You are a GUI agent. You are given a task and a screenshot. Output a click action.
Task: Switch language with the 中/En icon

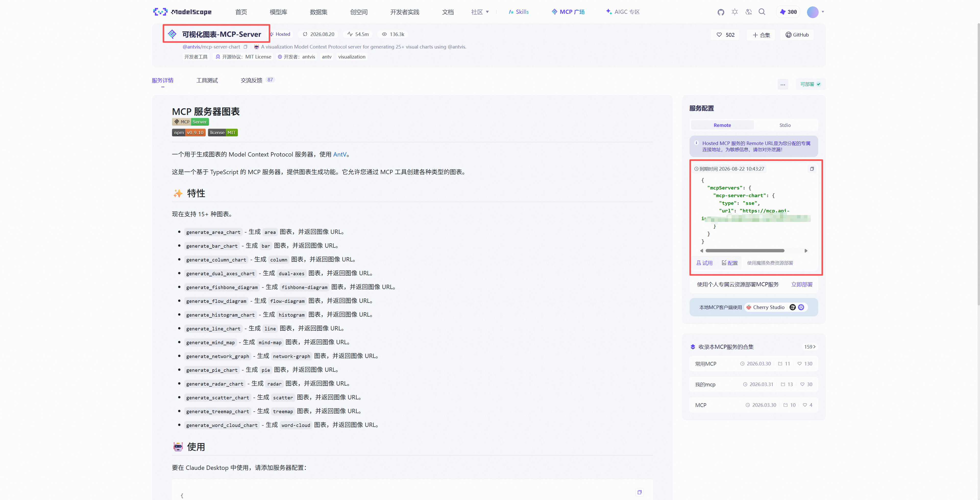click(x=748, y=12)
